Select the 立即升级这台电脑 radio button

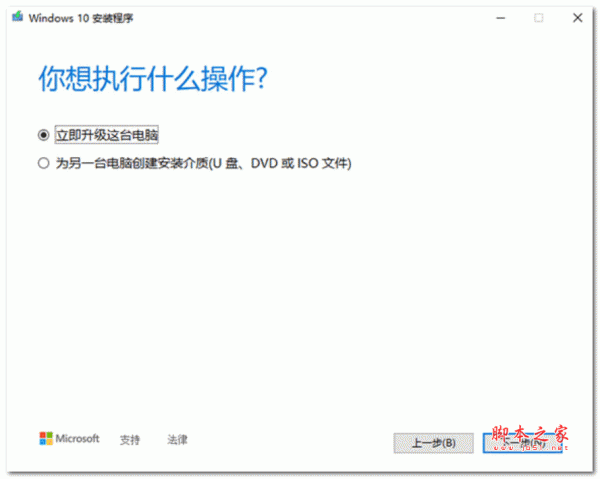click(x=44, y=135)
